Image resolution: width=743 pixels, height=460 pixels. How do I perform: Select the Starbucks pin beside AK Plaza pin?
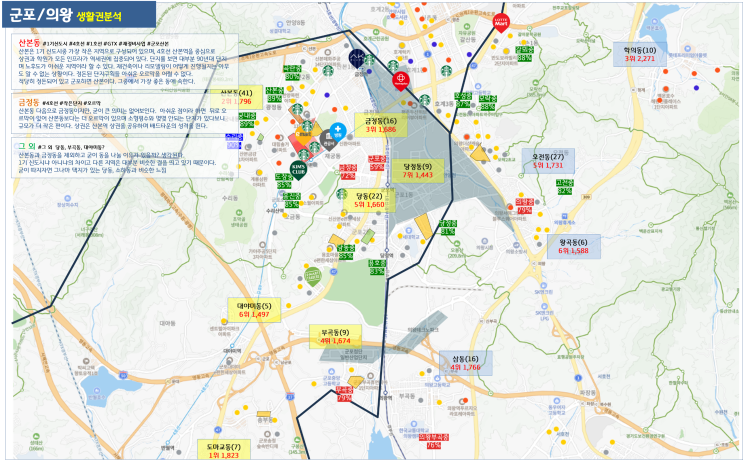click(x=369, y=60)
